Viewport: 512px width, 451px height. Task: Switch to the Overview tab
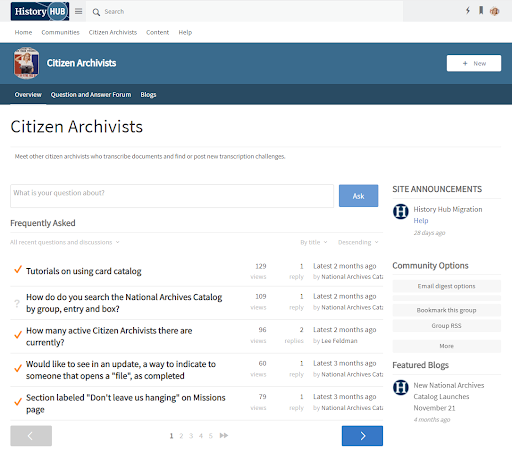click(28, 95)
